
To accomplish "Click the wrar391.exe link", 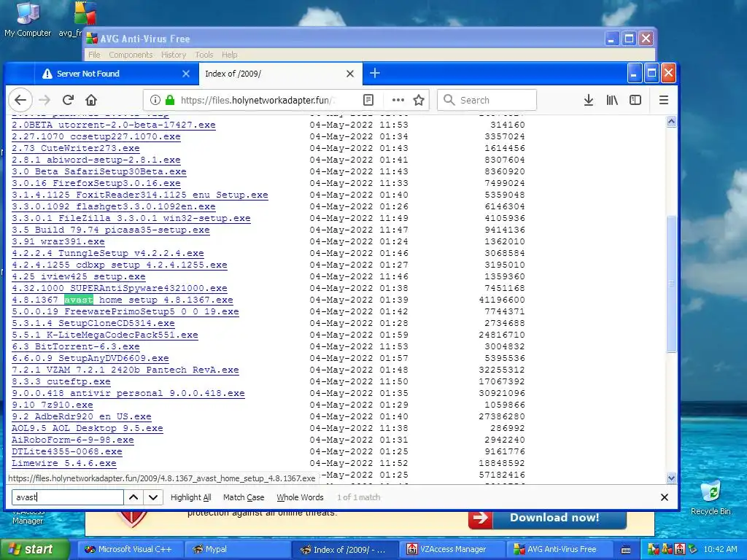I will pyautogui.click(x=58, y=241).
